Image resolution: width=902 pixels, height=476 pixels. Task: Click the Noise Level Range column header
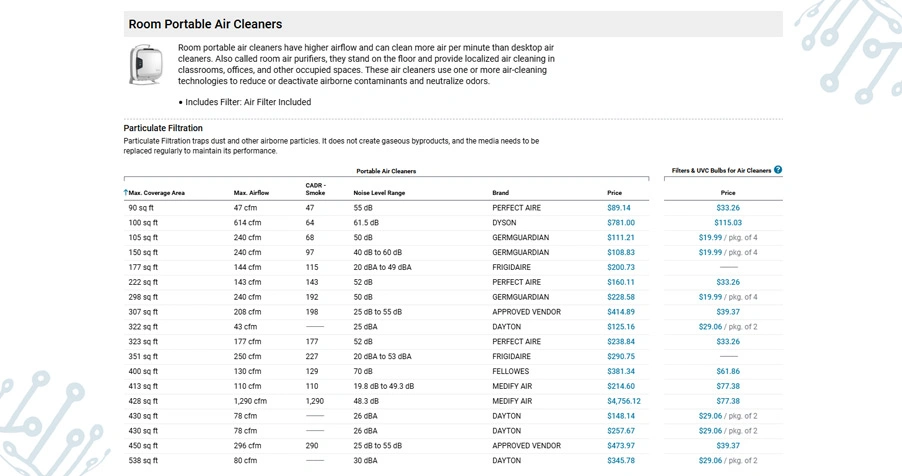click(379, 193)
